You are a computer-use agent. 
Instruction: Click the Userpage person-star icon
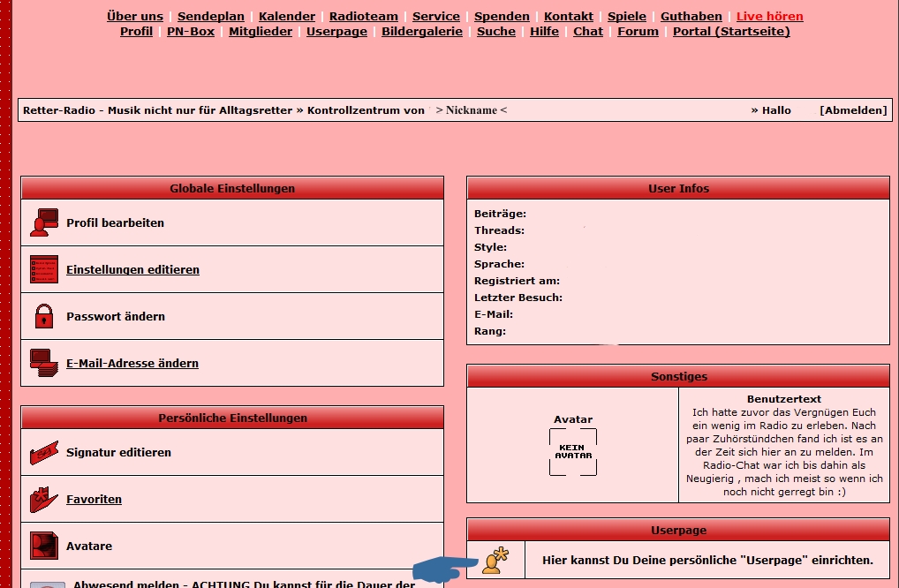495,561
